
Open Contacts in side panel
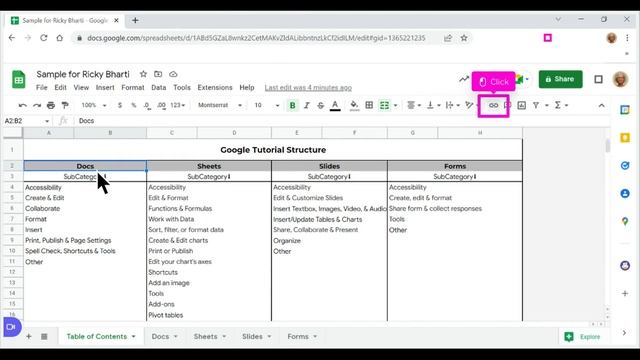[x=625, y=193]
